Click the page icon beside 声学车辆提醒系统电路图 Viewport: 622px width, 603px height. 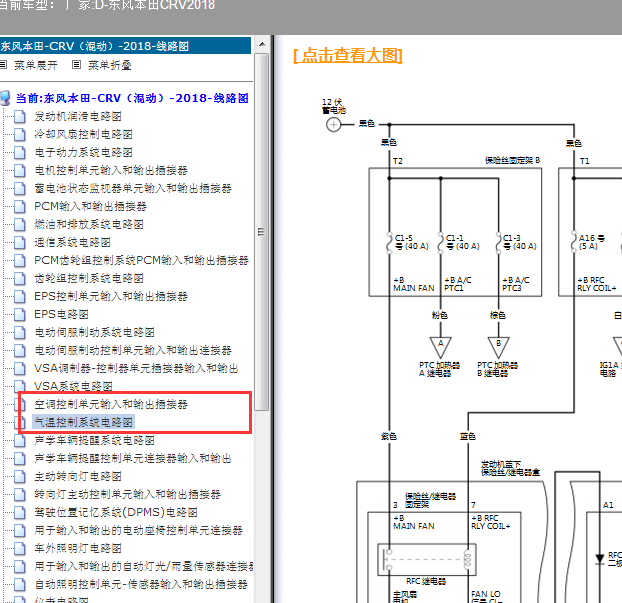click(19, 441)
